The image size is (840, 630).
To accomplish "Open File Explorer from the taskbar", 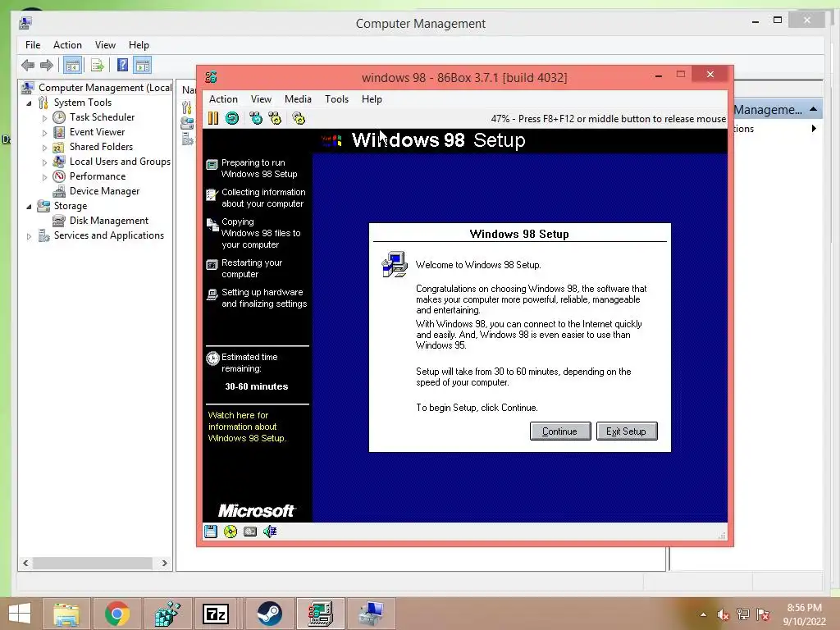I will [x=66, y=614].
